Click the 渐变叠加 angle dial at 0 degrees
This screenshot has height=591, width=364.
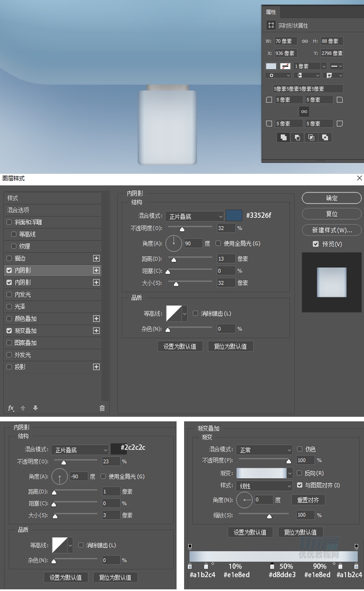244,500
